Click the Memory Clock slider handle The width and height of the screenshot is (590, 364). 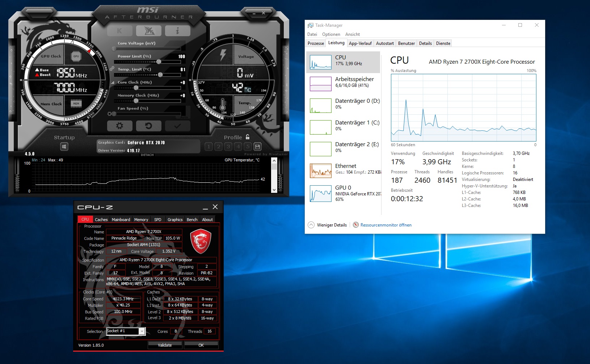click(x=136, y=101)
